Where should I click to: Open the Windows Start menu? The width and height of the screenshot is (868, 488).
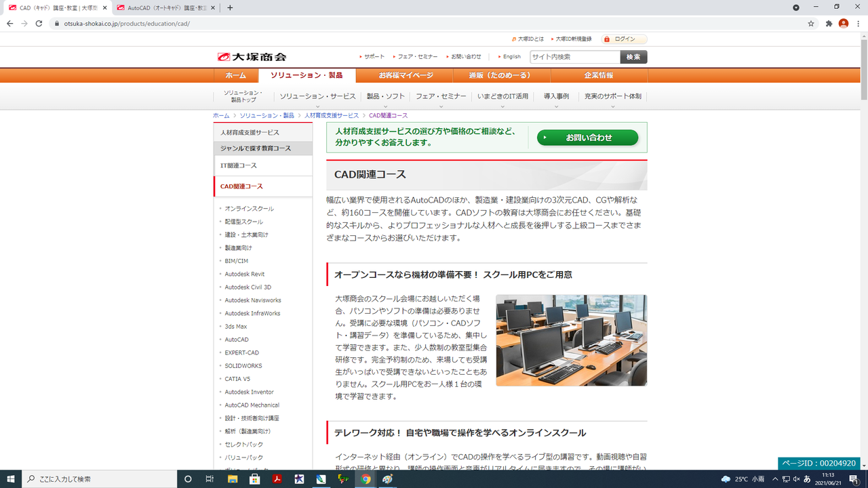click(11, 479)
